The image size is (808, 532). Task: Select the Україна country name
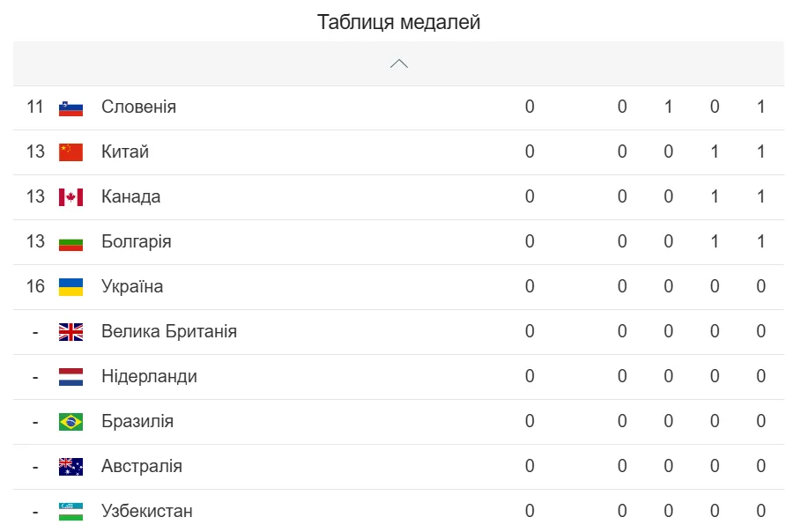(x=132, y=287)
